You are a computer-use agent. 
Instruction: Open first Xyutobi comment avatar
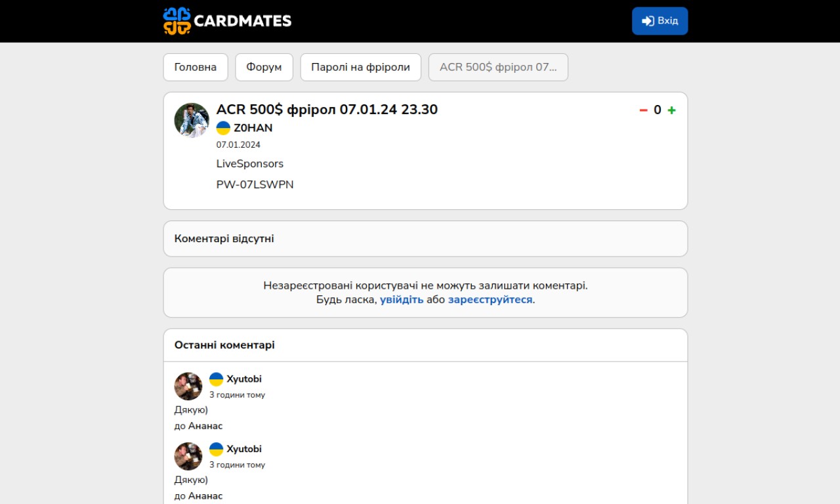point(188,387)
